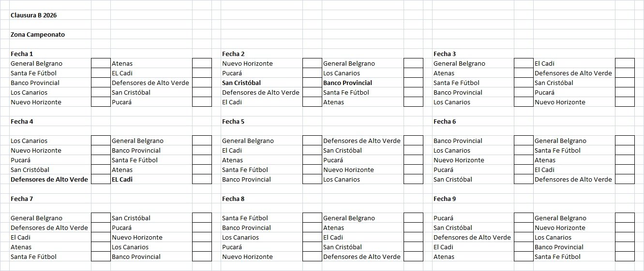Click score box after El Cadi in Fecha 6
This screenshot has height=271, width=644.
click(x=625, y=170)
